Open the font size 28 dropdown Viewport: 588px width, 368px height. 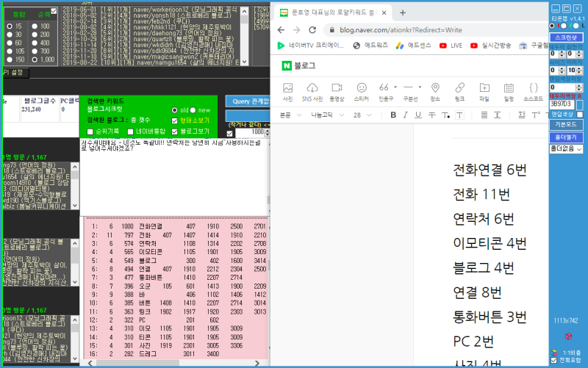coord(362,115)
